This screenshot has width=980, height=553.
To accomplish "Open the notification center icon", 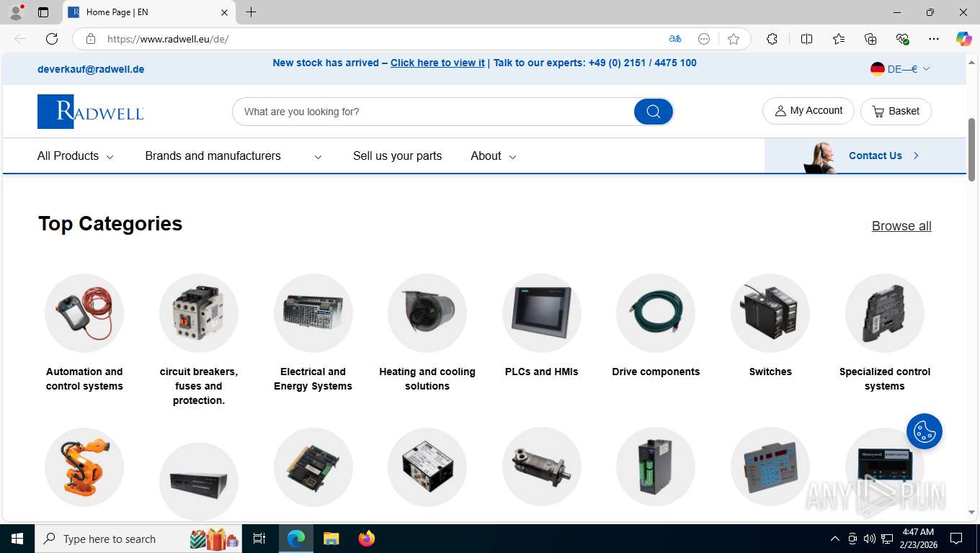I will (956, 539).
